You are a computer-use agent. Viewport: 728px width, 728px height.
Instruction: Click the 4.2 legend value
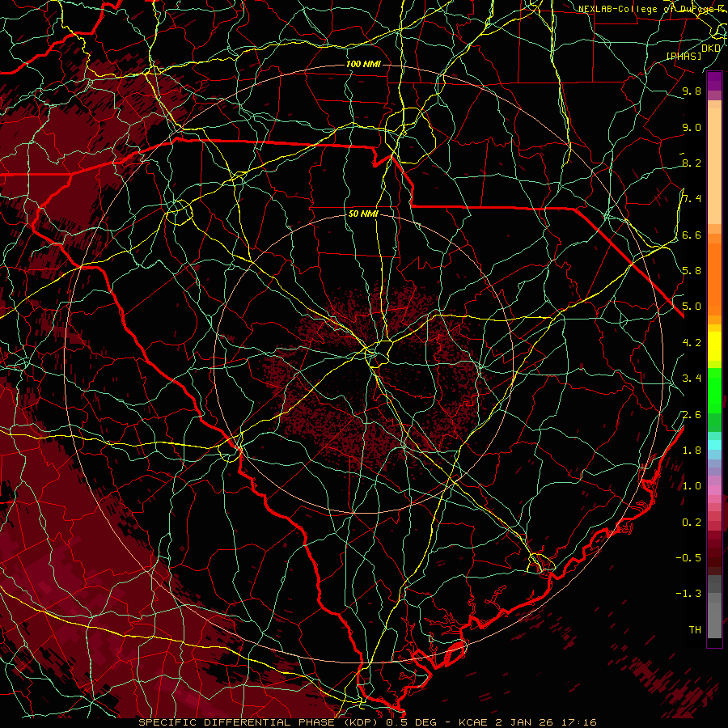[692, 343]
